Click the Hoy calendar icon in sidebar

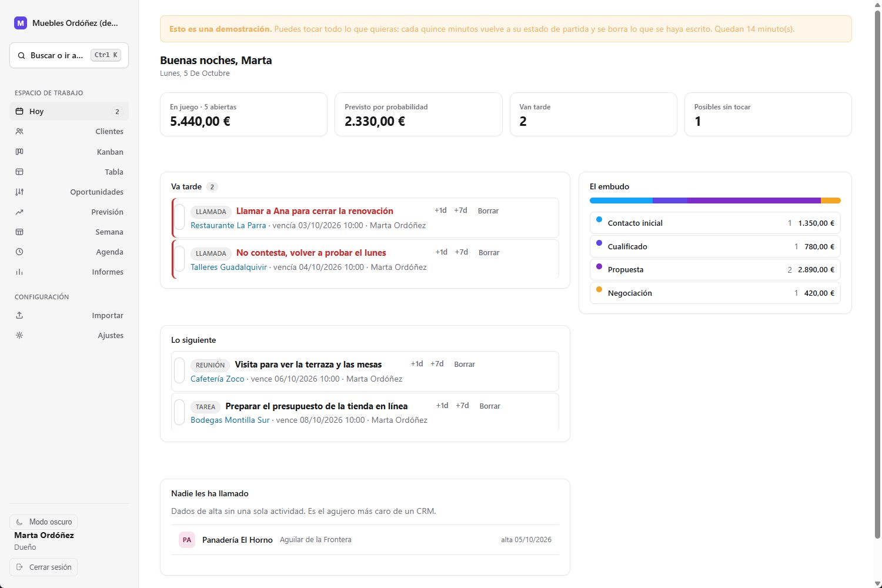point(19,111)
